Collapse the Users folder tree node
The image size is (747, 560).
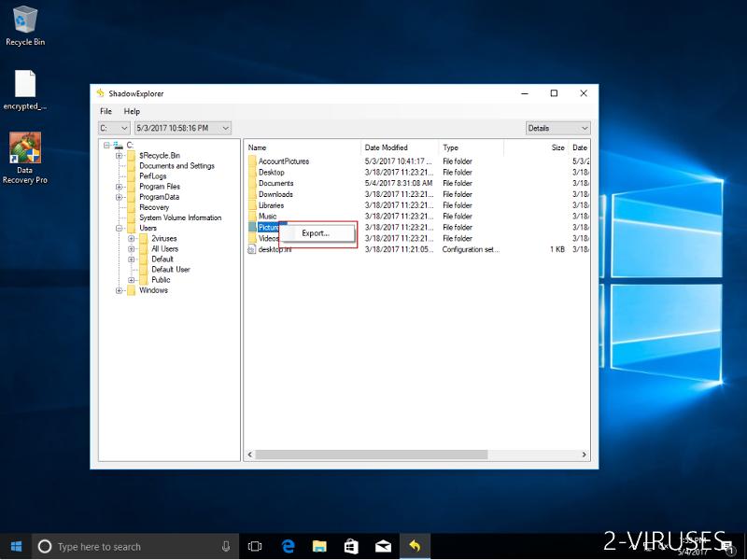[x=120, y=228]
